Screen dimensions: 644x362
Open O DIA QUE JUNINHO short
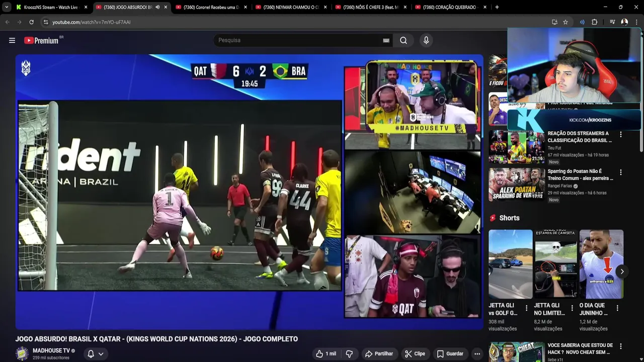601,264
